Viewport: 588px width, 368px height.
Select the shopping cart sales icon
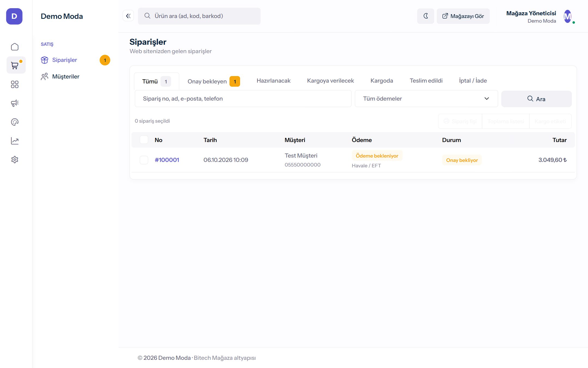coord(16,65)
